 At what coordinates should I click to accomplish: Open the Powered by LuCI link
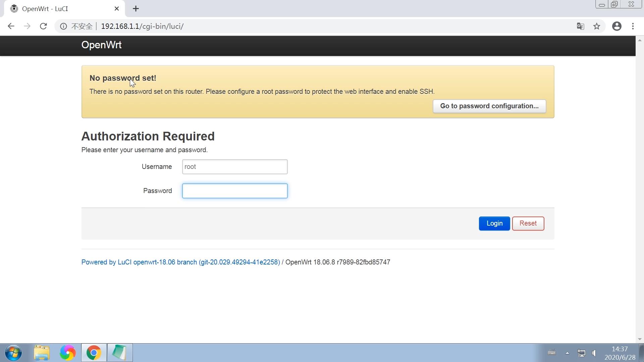[180, 262]
